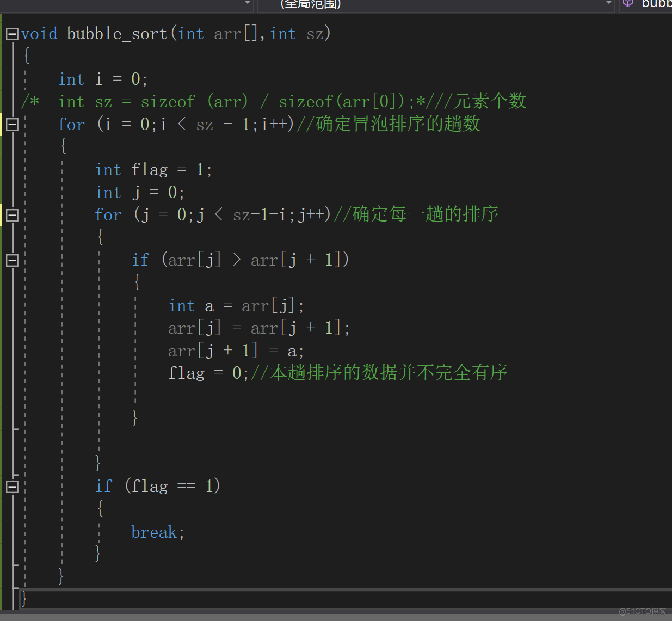Open the file navigation dropdown arrow left of scope
The width and height of the screenshot is (672, 621).
[x=248, y=3]
